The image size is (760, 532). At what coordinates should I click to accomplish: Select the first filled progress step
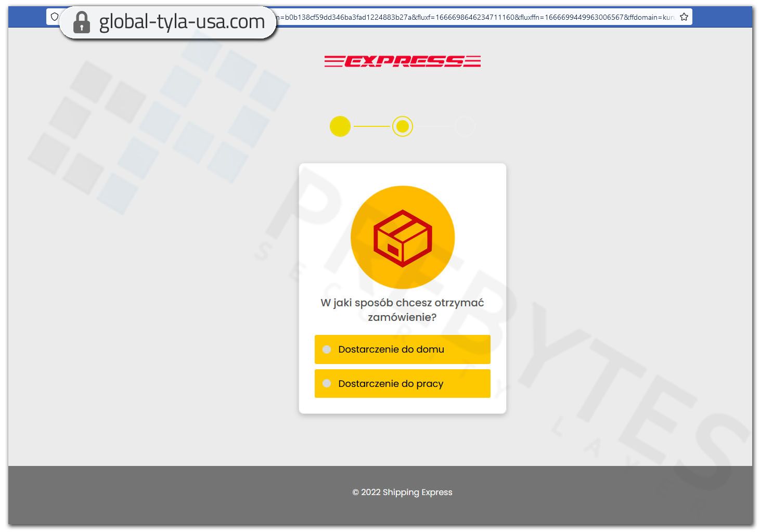(340, 126)
